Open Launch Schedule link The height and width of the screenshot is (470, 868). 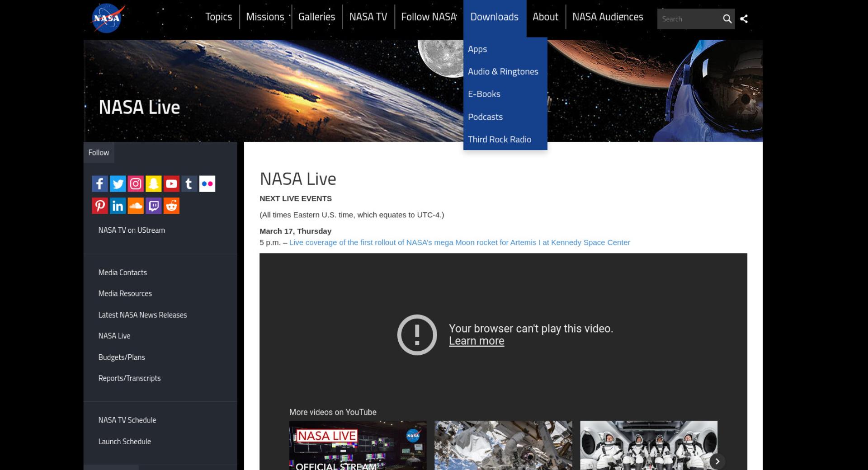(x=124, y=442)
